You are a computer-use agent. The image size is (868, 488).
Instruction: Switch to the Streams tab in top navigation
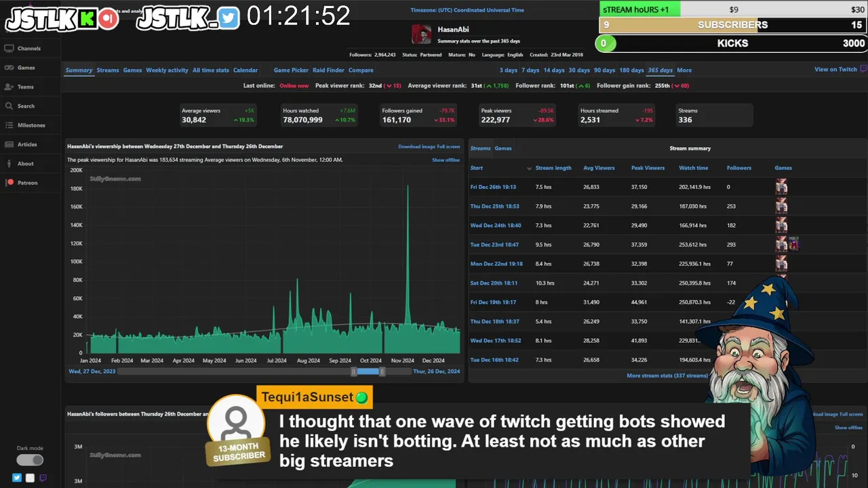108,70
